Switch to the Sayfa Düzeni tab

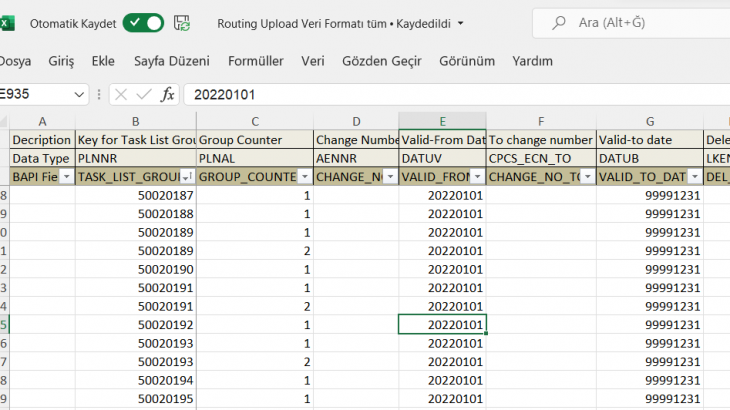pyautogui.click(x=172, y=61)
